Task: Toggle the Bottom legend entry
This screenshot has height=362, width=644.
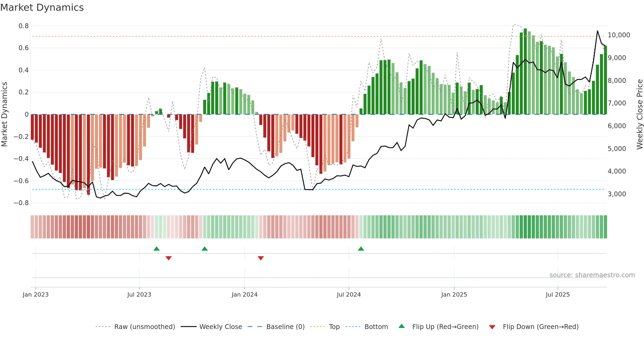Action: pyautogui.click(x=367, y=327)
